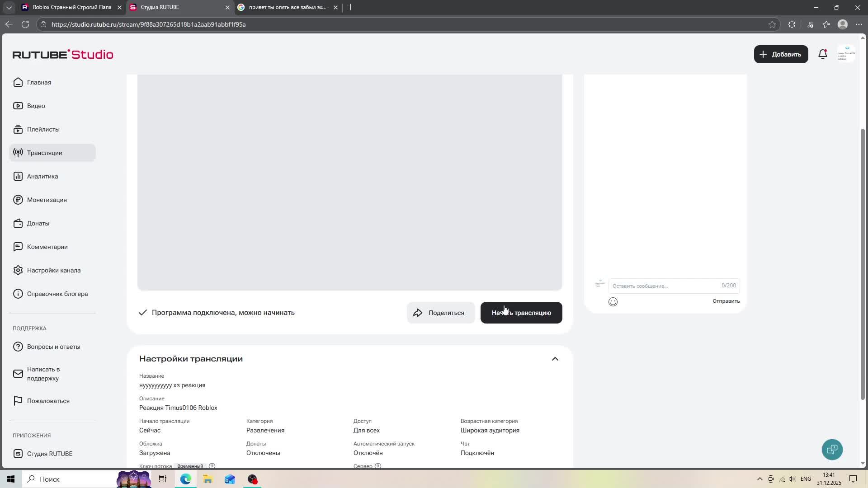This screenshot has height=488, width=868.
Task: Click the stream key help icon
Action: [x=212, y=466]
